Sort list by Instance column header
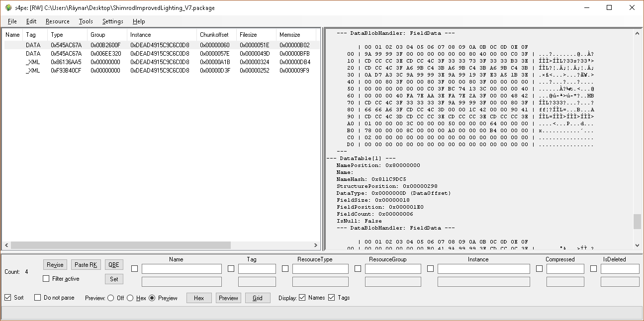The image size is (644, 321). pyautogui.click(x=162, y=35)
